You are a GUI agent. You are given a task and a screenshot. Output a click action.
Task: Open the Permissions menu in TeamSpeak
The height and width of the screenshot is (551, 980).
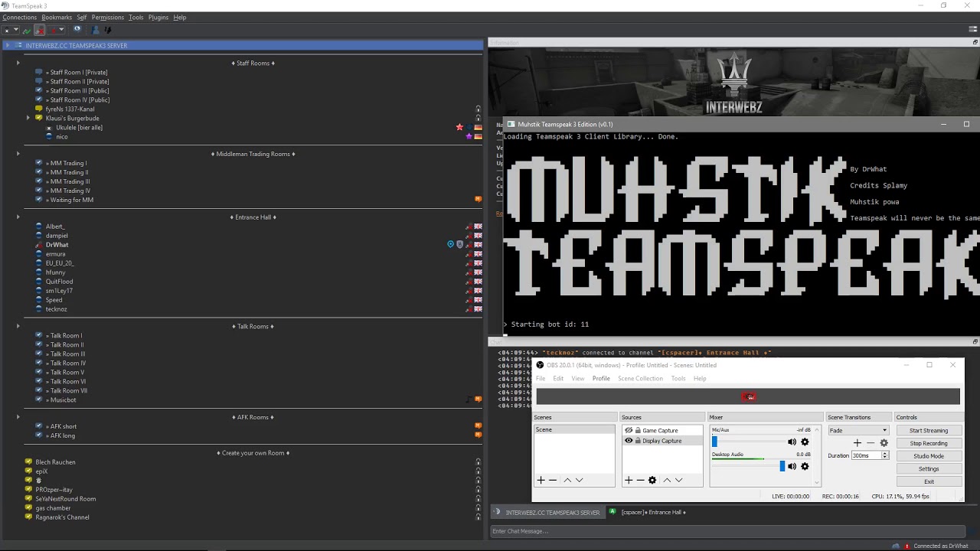click(x=107, y=17)
